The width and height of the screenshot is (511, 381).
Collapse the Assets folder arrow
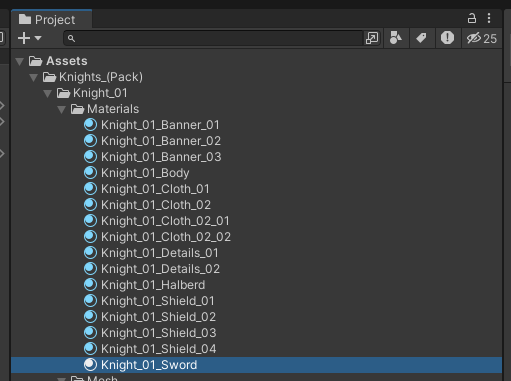(20, 61)
